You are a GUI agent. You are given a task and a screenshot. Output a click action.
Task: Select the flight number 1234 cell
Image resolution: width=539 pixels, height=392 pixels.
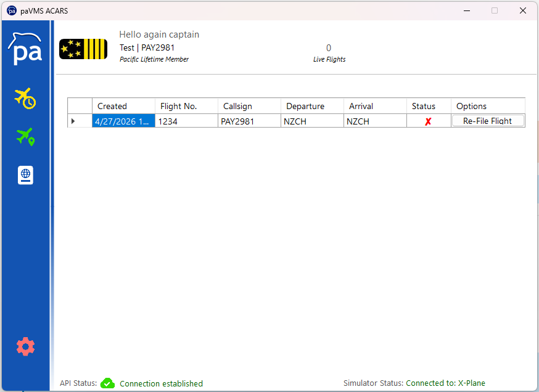pos(186,121)
